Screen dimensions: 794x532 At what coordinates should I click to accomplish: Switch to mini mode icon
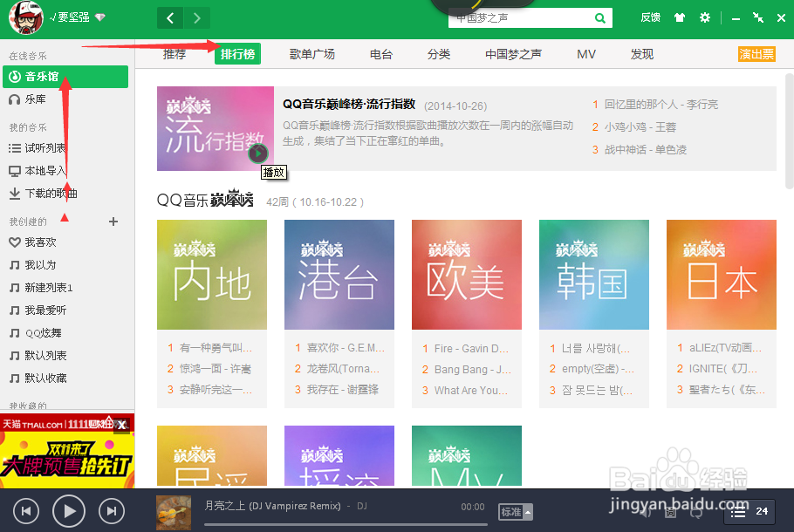(x=758, y=17)
